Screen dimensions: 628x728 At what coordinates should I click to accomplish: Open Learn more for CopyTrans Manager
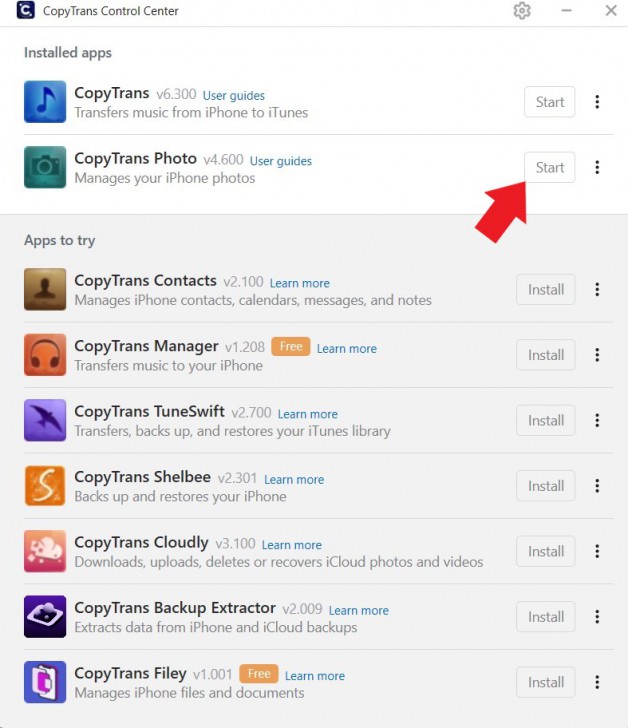[x=347, y=348]
